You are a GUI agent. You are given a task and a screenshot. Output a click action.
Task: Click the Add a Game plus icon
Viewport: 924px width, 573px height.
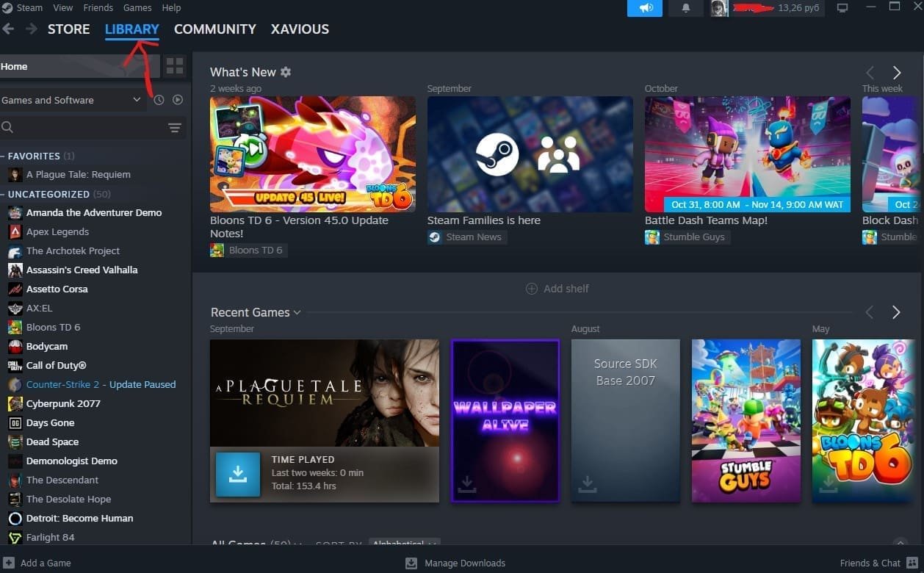coord(9,563)
